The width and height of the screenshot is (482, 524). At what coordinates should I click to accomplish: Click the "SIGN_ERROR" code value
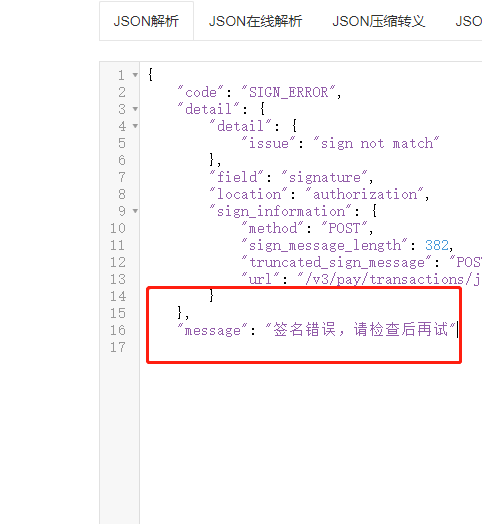click(x=288, y=92)
